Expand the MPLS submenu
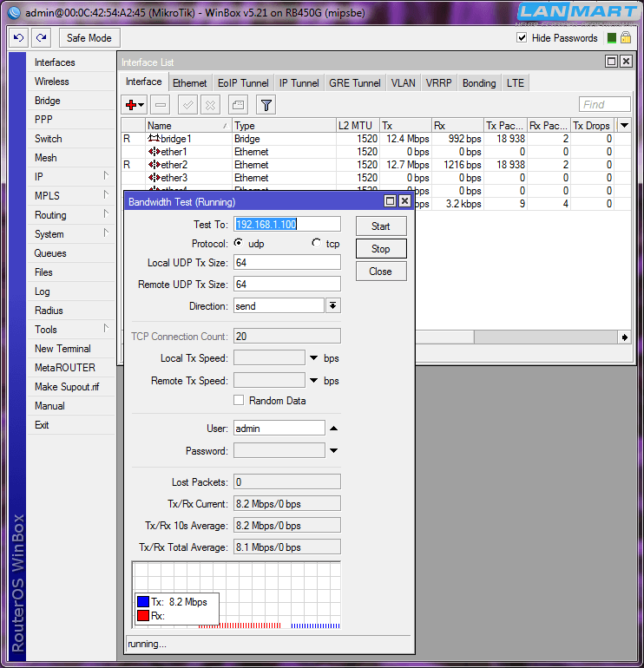 tap(106, 194)
